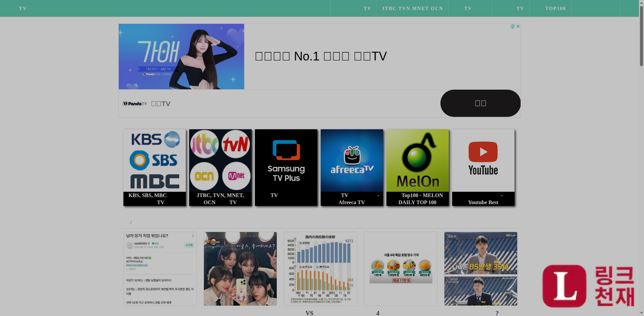Image resolution: width=644 pixels, height=316 pixels.
Task: Click the vertical scrollbar thumb
Action: tap(641, 35)
